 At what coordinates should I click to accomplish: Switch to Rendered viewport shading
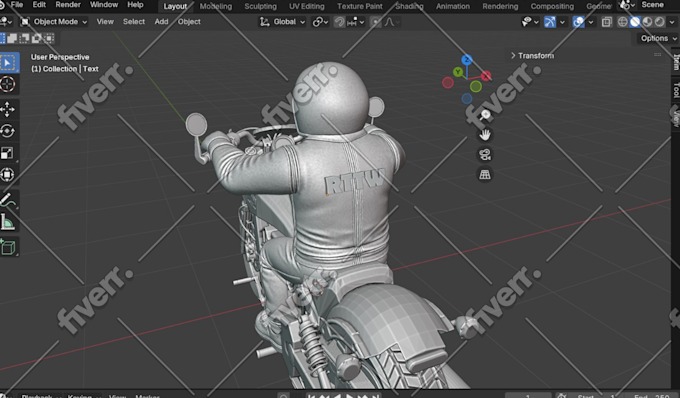660,22
